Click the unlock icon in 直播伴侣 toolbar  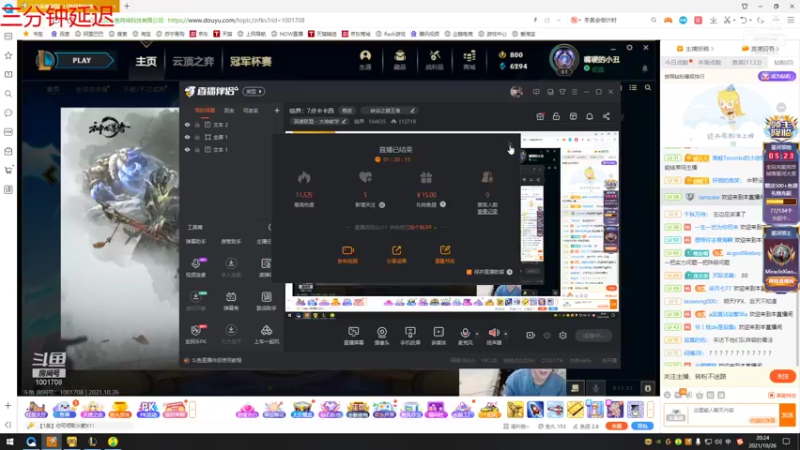556,116
